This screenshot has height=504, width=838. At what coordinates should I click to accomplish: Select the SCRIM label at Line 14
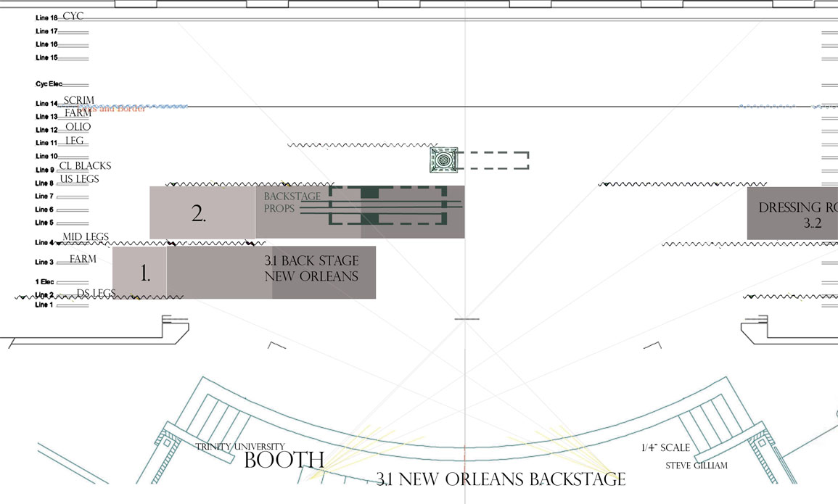point(78,101)
